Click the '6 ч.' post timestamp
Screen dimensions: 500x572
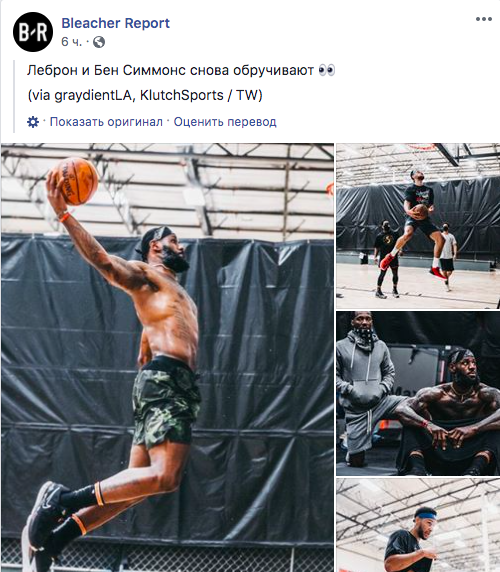71,42
